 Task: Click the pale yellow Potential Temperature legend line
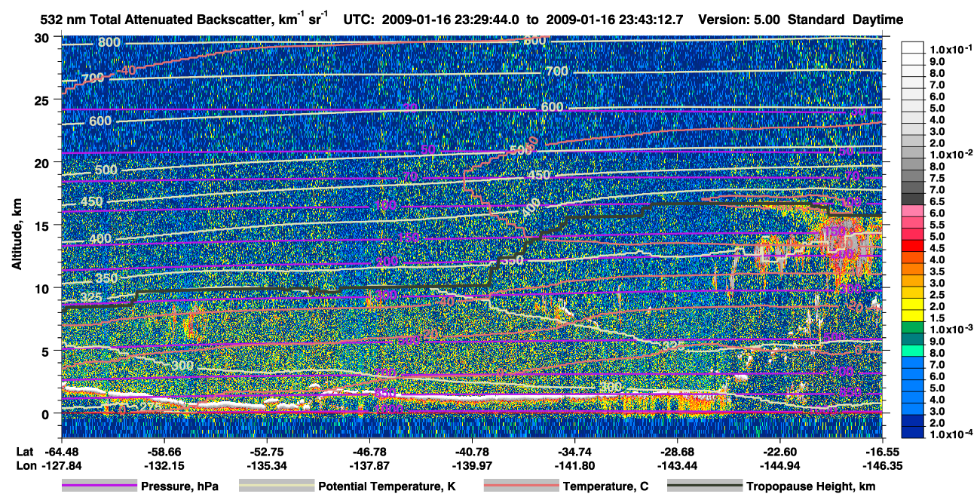pyautogui.click(x=275, y=486)
